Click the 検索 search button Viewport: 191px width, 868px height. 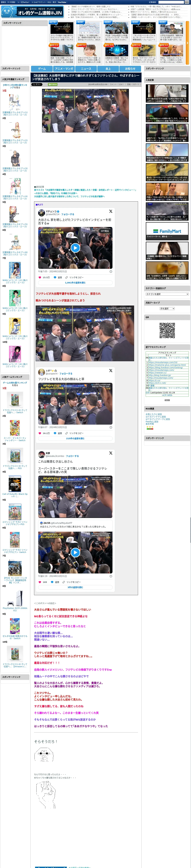[x=187, y=2]
